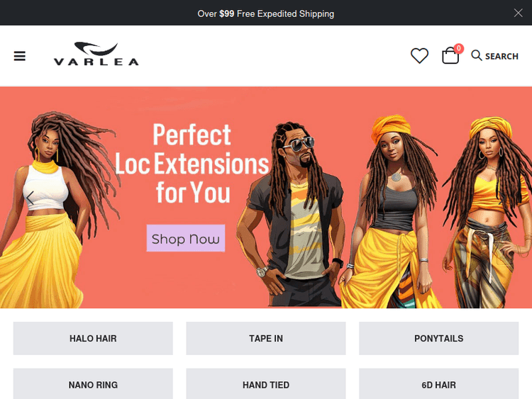Click the Varlea logo
The image size is (532, 399).
point(96,54)
